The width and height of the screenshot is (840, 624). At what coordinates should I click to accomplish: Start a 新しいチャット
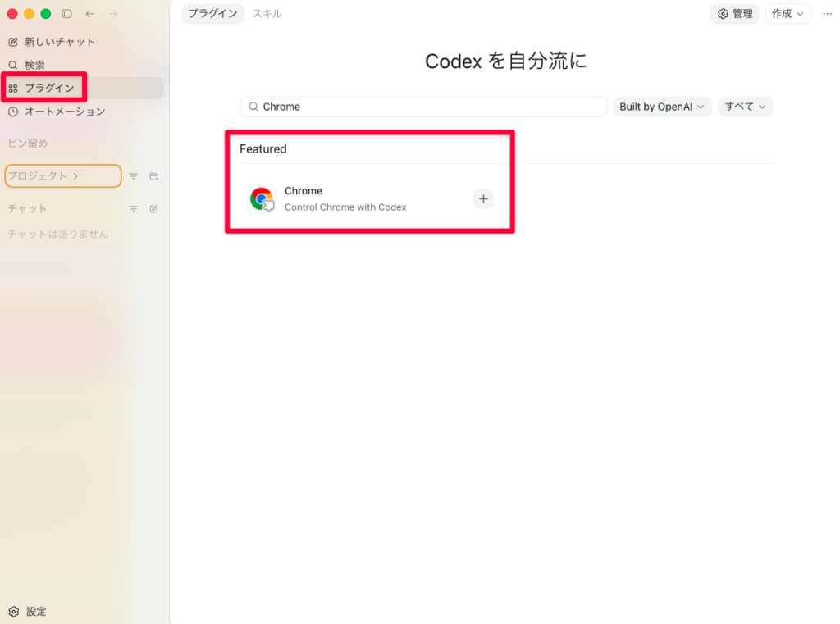pos(52,42)
